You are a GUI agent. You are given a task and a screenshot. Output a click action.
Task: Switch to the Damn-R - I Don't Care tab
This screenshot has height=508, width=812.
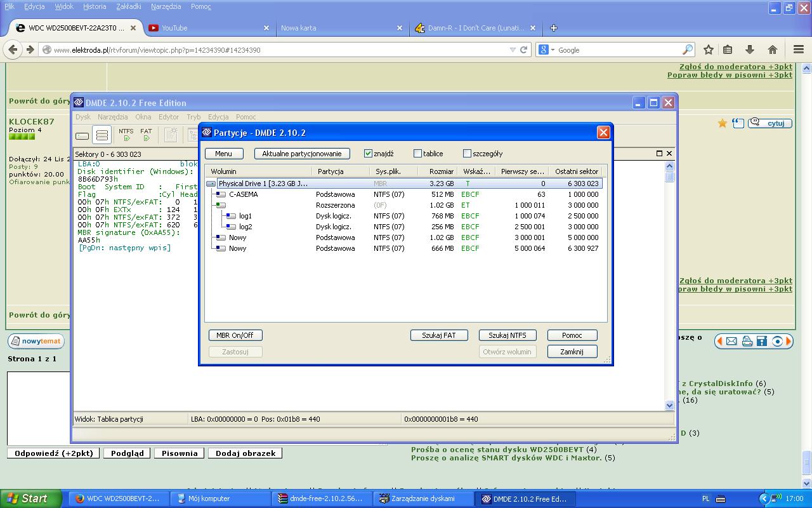pyautogui.click(x=475, y=28)
